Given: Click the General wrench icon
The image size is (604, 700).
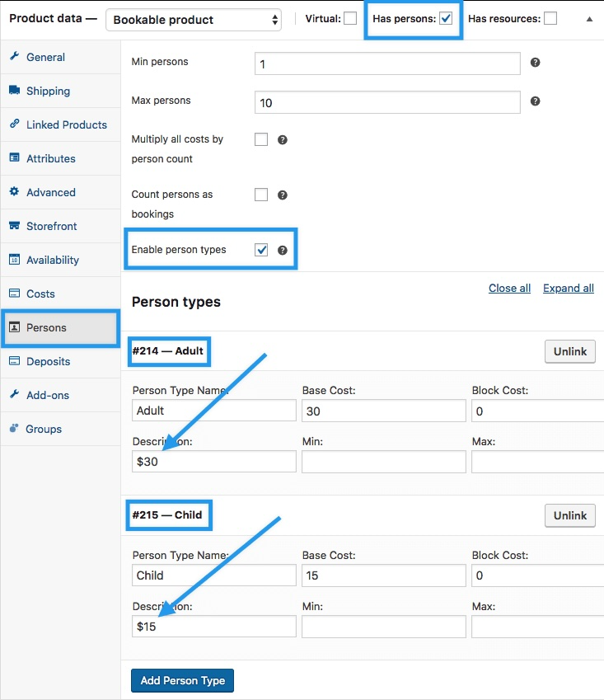Looking at the screenshot, I should (x=14, y=56).
